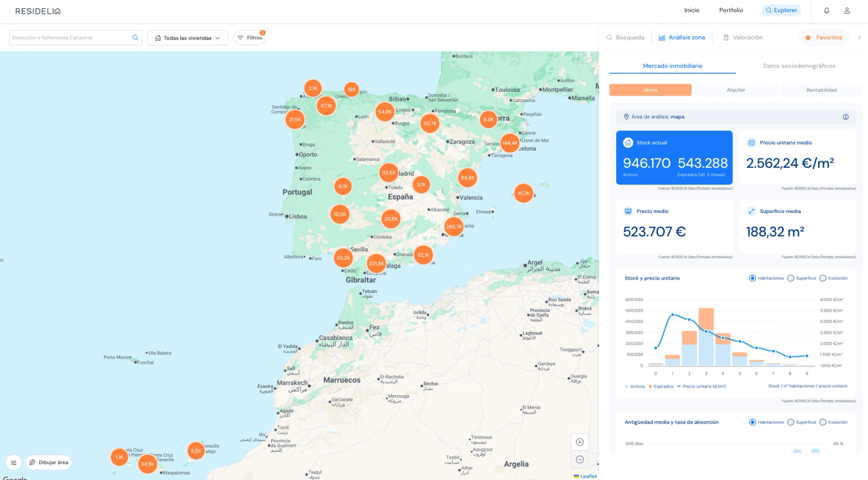868x480 pixels.
Task: Click the Venta button
Action: (650, 90)
